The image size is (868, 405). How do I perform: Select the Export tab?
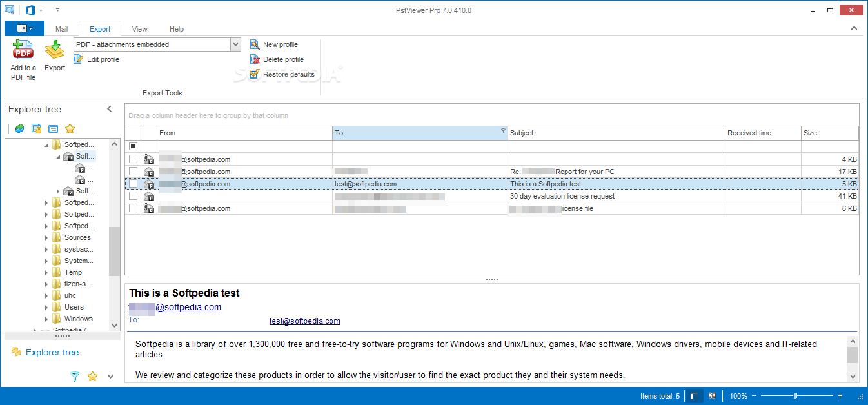[x=100, y=29]
